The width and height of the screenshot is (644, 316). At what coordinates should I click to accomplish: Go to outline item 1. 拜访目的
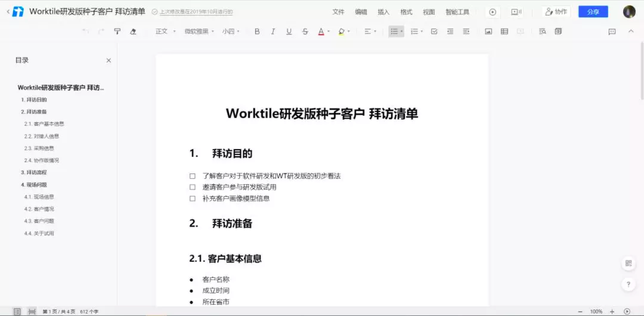point(34,100)
